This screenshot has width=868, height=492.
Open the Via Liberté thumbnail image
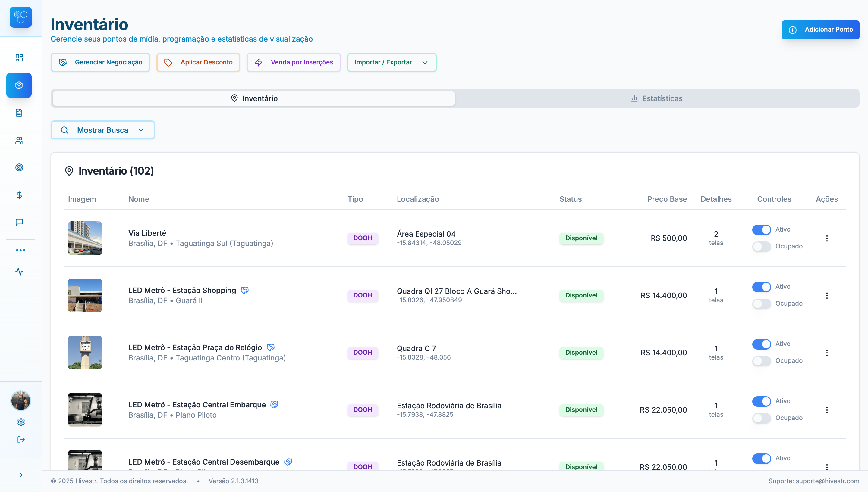pos(85,238)
